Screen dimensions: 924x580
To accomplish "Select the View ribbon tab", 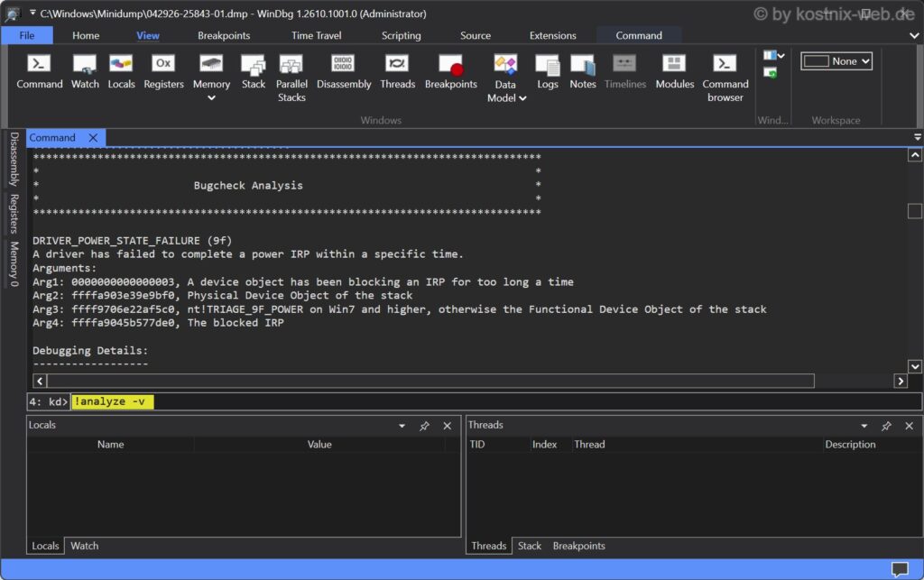I will 148,35.
